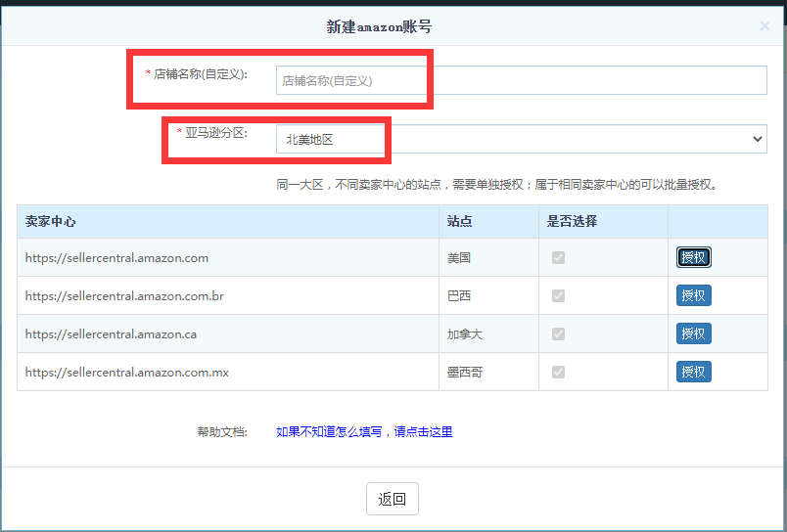The image size is (787, 532).
Task: Select the https://sellercentral.amazon.com.br cell
Action: (x=228, y=296)
